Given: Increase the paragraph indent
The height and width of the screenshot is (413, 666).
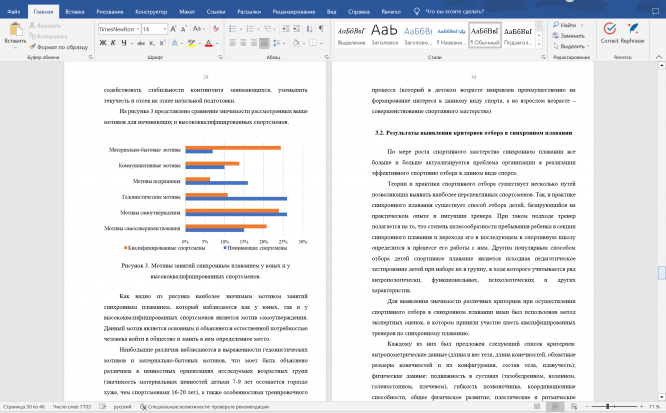Looking at the screenshot, I should click(296, 28).
